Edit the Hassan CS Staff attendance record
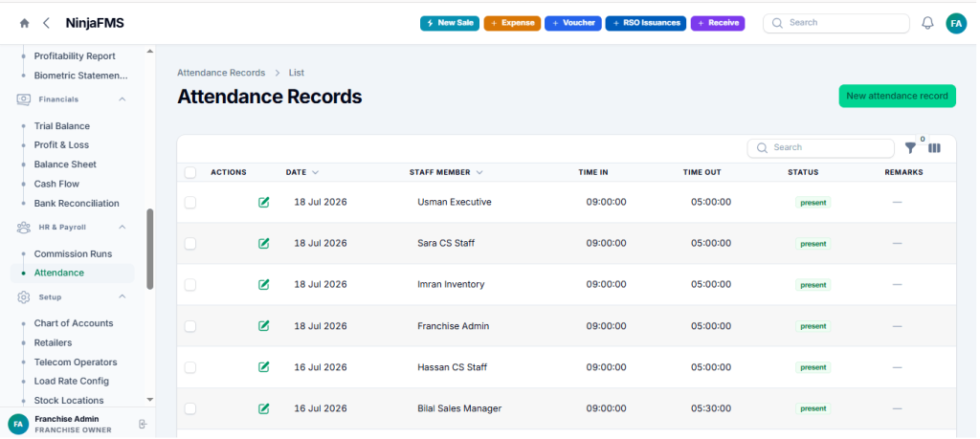980x439 pixels. (264, 367)
